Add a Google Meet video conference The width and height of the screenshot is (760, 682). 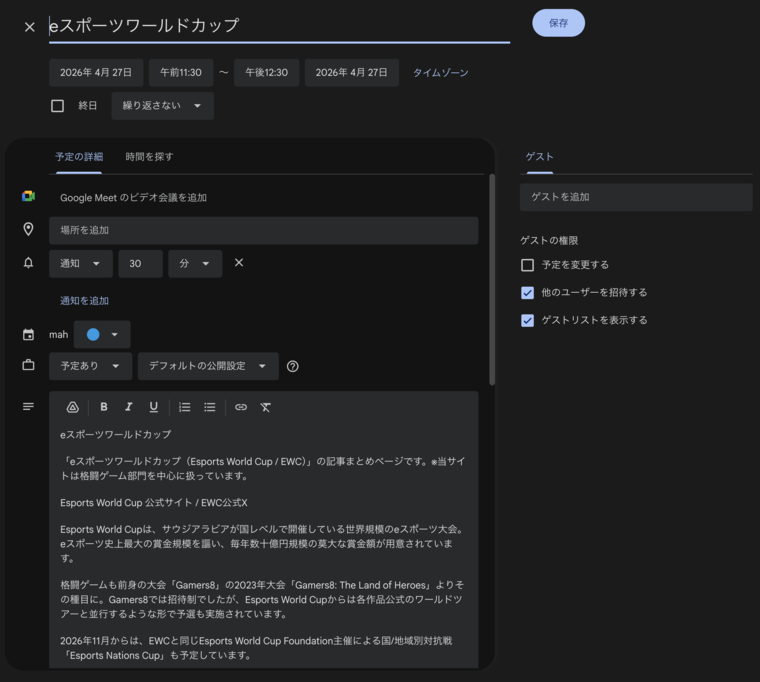pyautogui.click(x=133, y=197)
